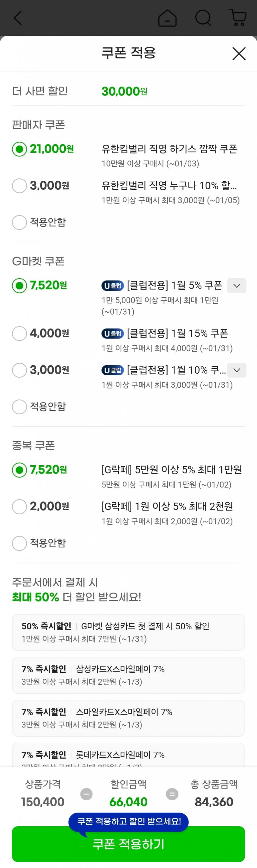The image size is (257, 868).
Task: Choose 적용안함 under 판매자 쿠폰
Action: (x=20, y=222)
